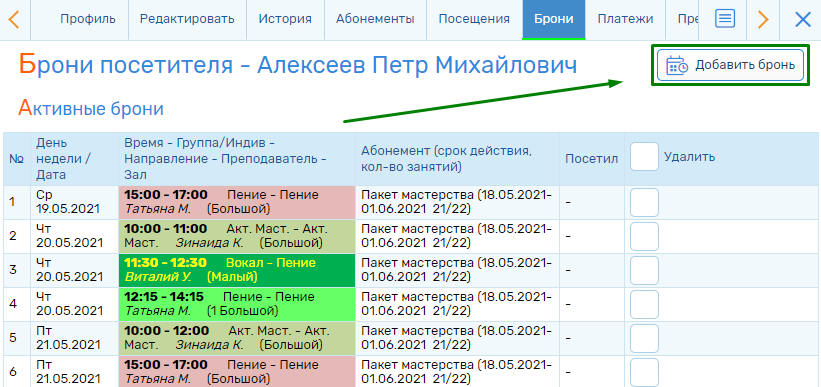Select the Брони tab
The image size is (821, 387).
tap(553, 20)
